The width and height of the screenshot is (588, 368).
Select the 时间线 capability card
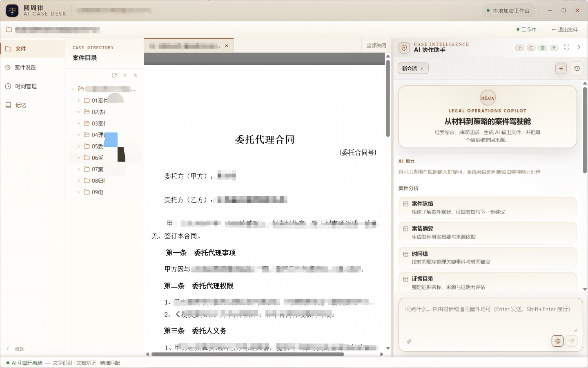coord(488,258)
